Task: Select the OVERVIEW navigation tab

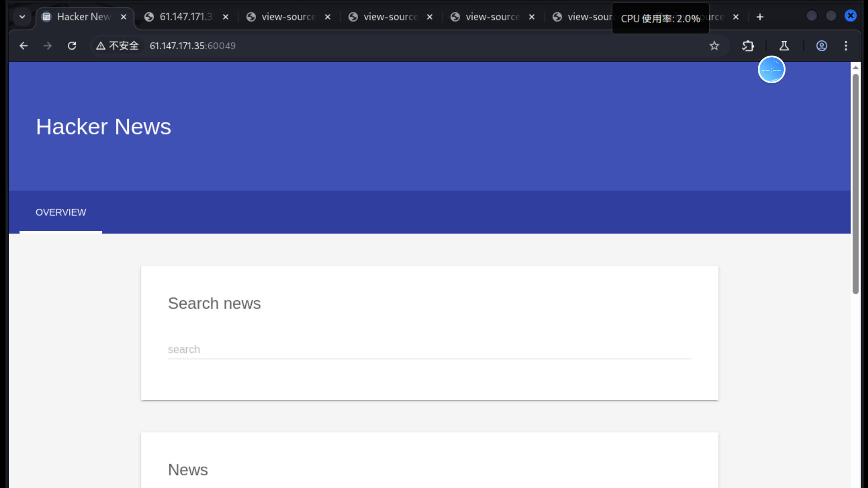Action: tap(61, 212)
